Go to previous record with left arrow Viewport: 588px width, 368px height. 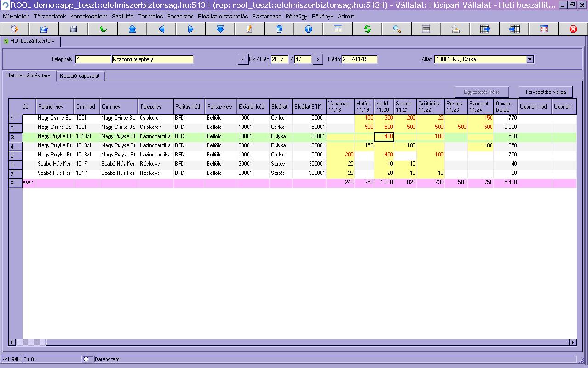[162, 29]
